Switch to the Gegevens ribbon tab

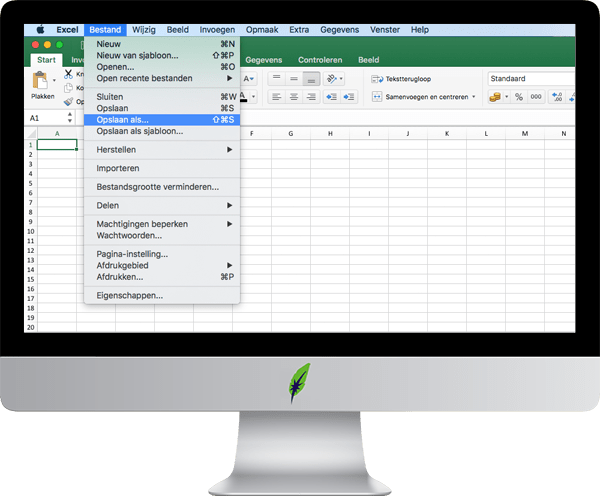264,60
